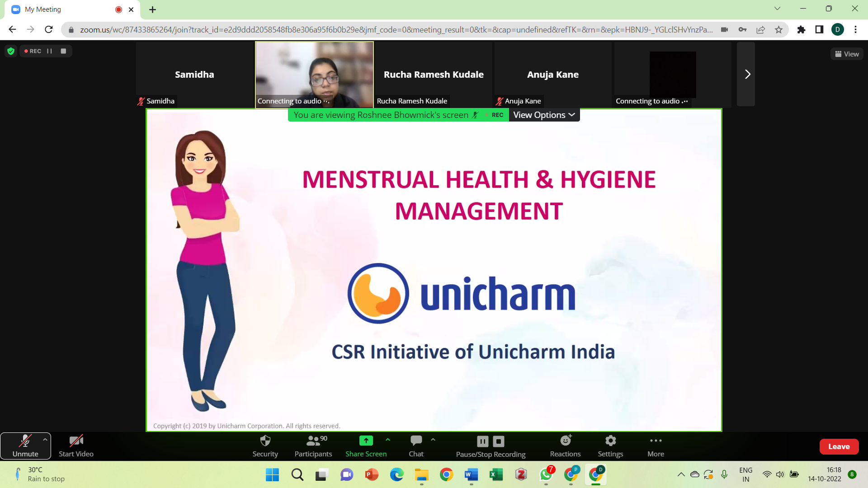Expand the Share Screen options caret
868x488 pixels.
pos(388,439)
